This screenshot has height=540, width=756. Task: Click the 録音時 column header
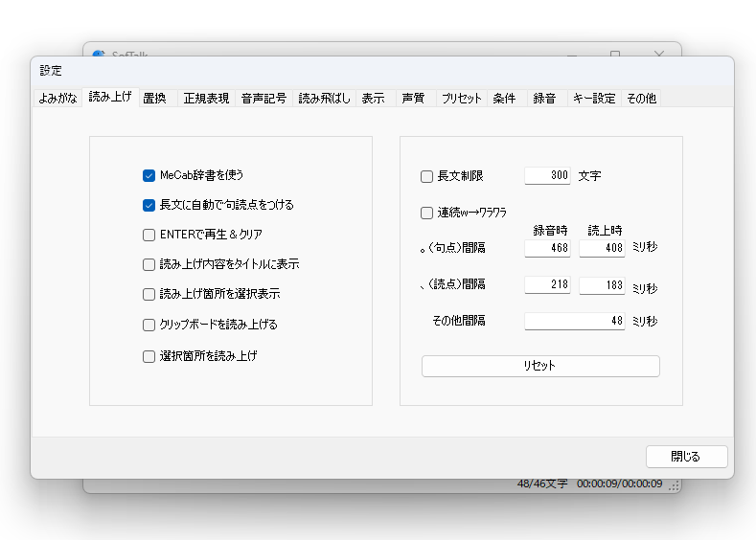pos(550,230)
